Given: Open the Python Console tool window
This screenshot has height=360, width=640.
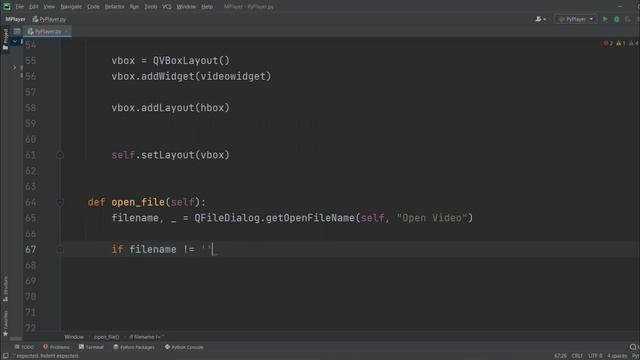Looking at the screenshot, I should point(184,347).
